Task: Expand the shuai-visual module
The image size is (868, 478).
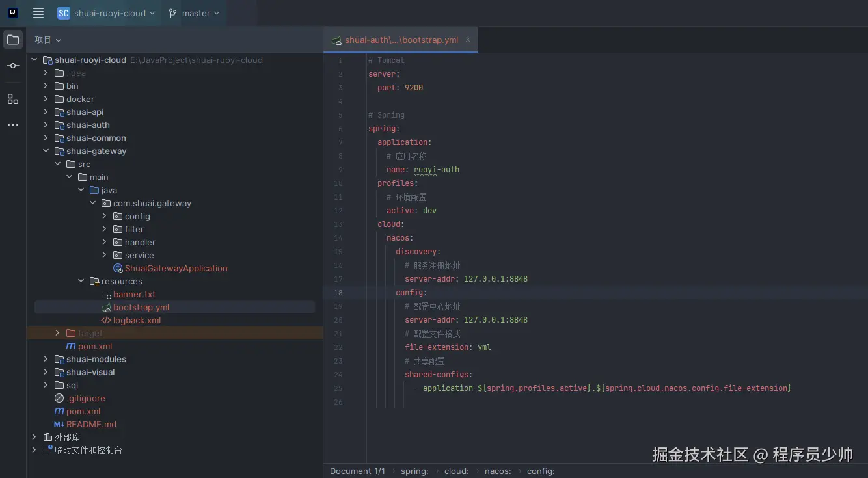Action: click(x=46, y=372)
